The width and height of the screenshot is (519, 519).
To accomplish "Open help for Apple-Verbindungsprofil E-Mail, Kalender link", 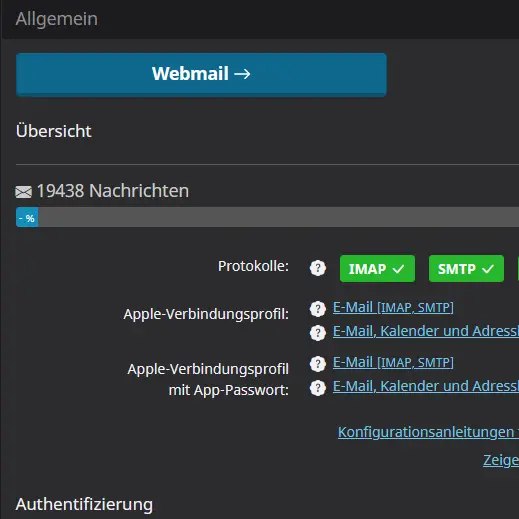I will pos(318,333).
